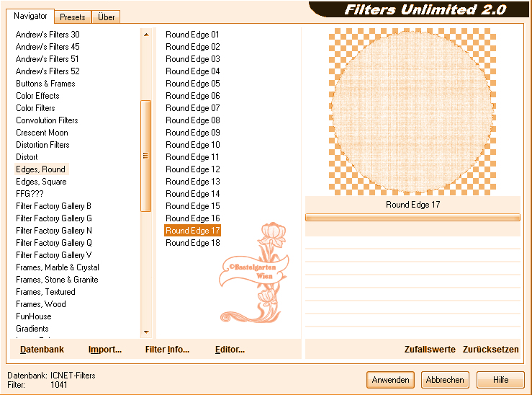Choose Round Edge 18 filter
This screenshot has width=532, height=395.
[x=192, y=243]
